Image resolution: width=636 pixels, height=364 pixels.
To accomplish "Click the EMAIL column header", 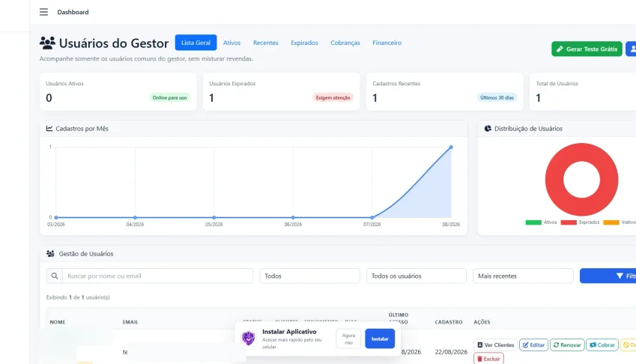I will pos(130,322).
